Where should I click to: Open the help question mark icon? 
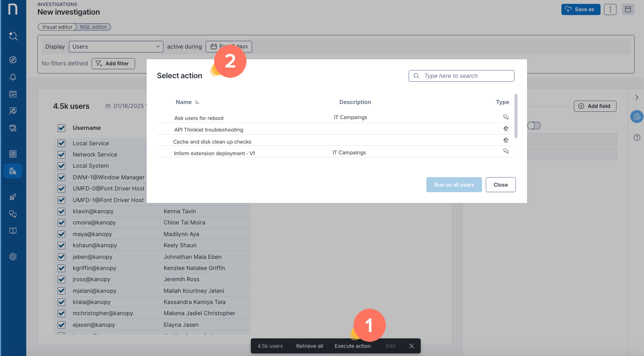(x=637, y=138)
